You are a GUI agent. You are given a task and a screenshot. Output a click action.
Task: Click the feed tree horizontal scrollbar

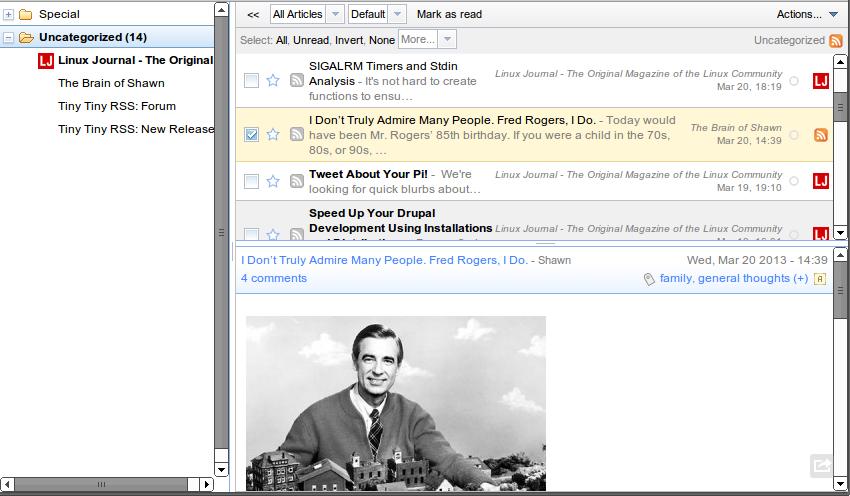pyautogui.click(x=100, y=484)
